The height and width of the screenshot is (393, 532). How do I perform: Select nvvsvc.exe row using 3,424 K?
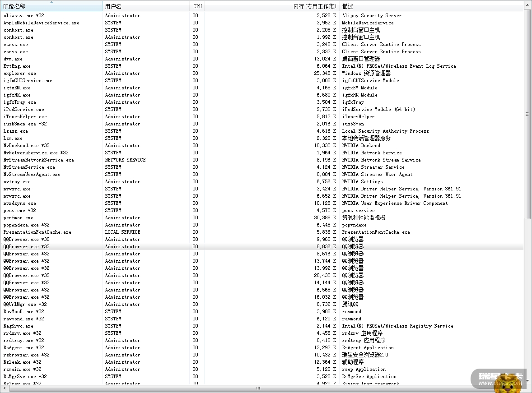[262, 189]
